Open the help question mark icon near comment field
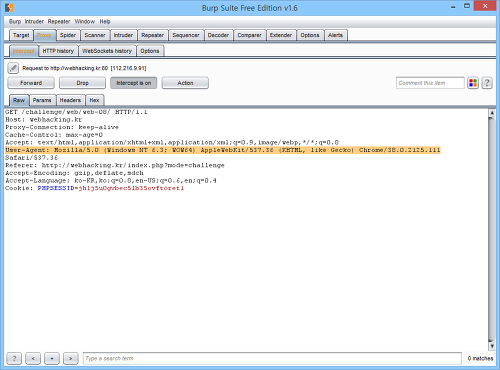Screen dimensions: 500x370 click(487, 83)
